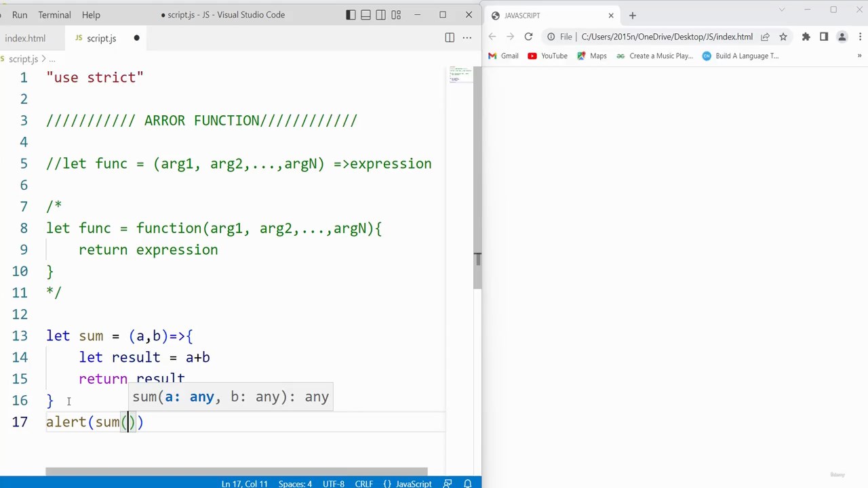Viewport: 868px width, 488px height.
Task: Open a new tab in Chrome
Action: click(x=633, y=16)
